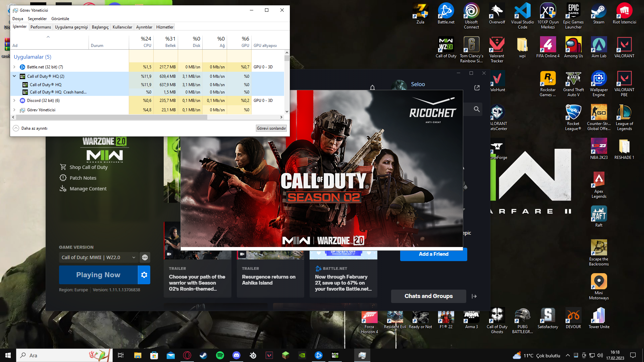
Task: Open the Seçenekler menu in Task Manager
Action: pos(37,19)
